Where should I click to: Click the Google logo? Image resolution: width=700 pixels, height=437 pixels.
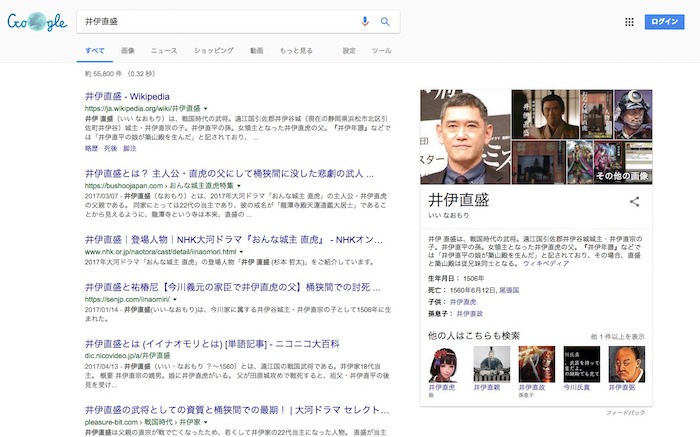tap(36, 22)
